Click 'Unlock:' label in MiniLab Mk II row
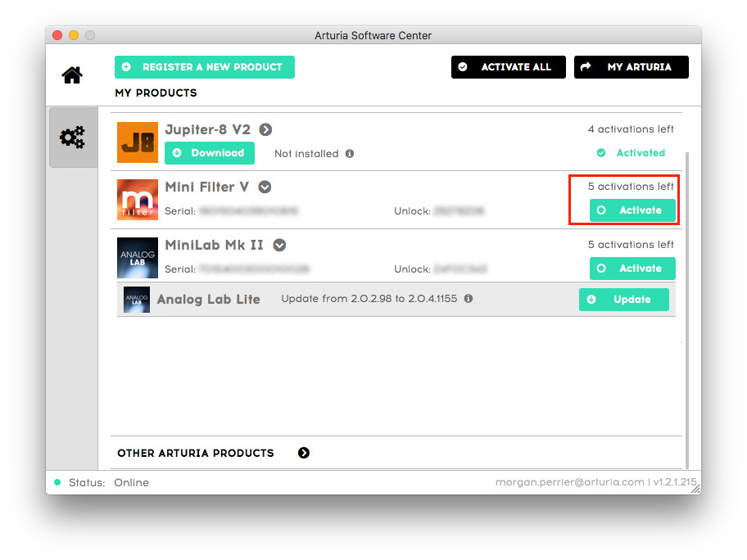 click(412, 269)
